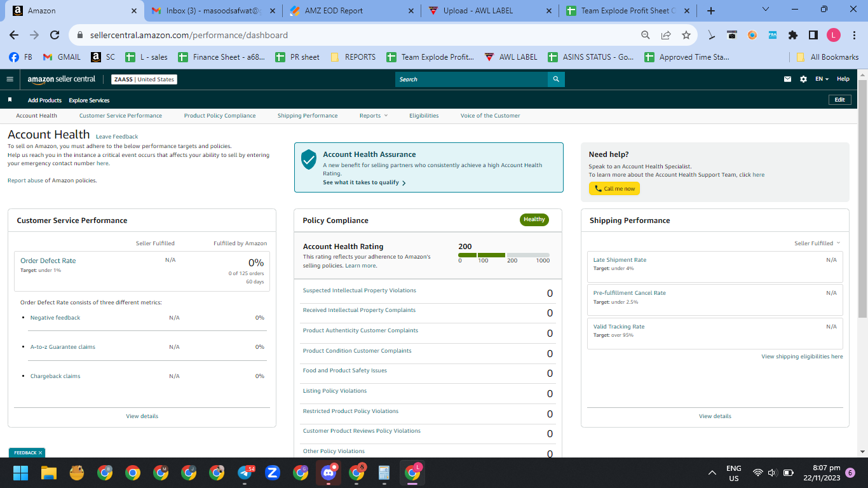Screen dimensions: 868x488
Task: Open the Leave Feedback link
Action: click(117, 137)
